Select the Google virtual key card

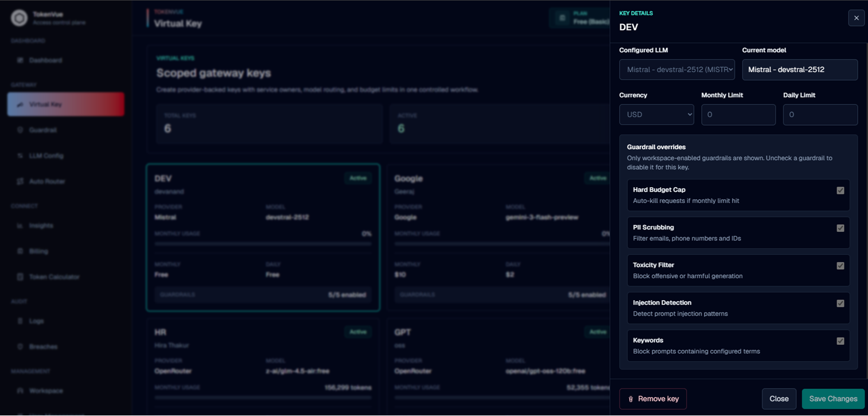498,238
